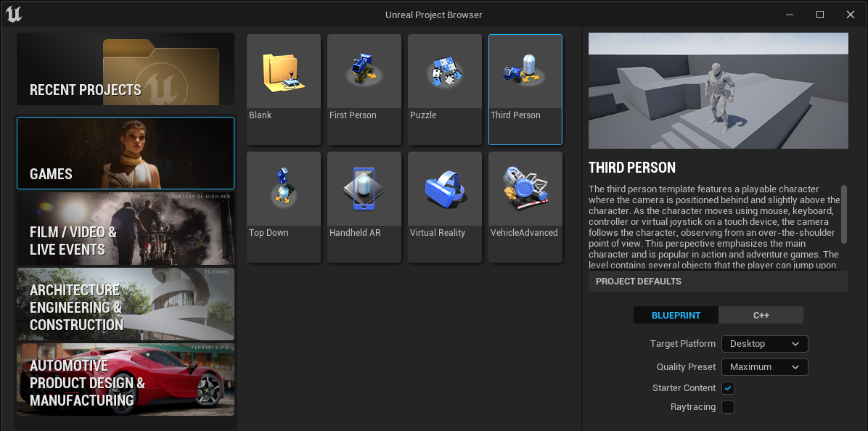This screenshot has width=868, height=431.
Task: Open the Target Platform dropdown
Action: [x=764, y=344]
